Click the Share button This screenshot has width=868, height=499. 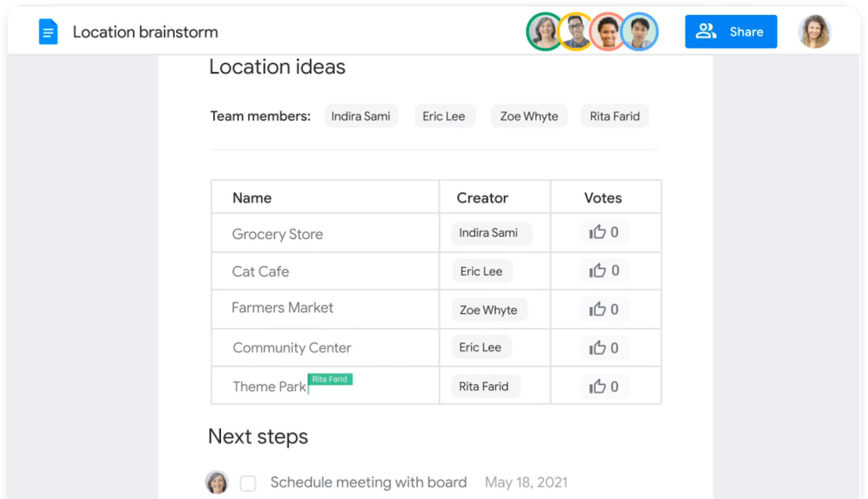point(730,31)
